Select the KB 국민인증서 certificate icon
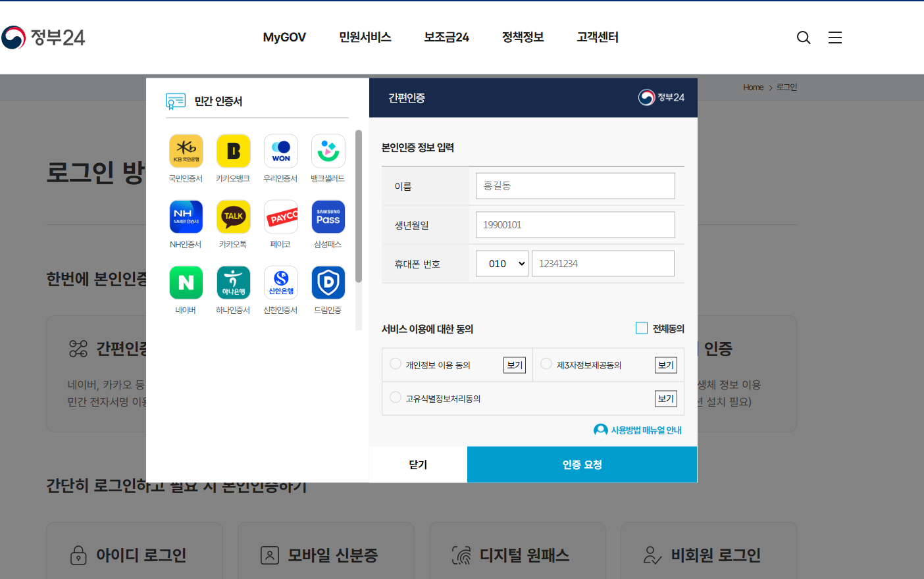Viewport: 924px width, 579px height. click(x=186, y=151)
